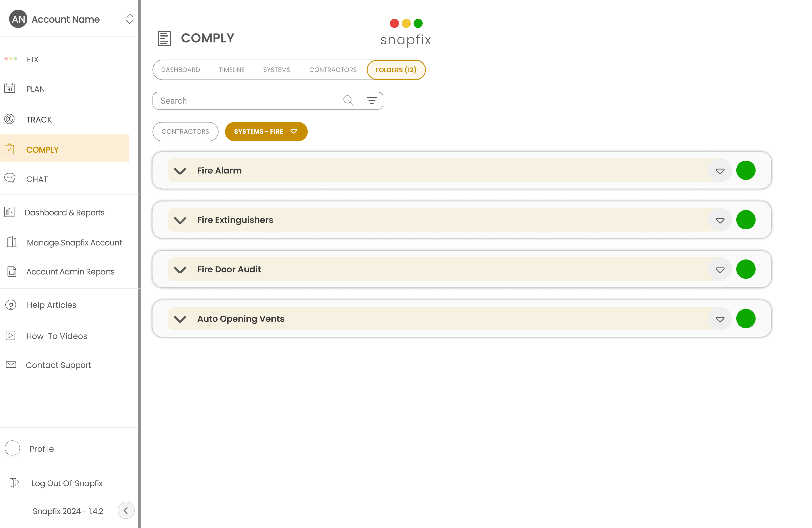Click the Profile avatar circle
This screenshot has width=812, height=528.
tap(13, 448)
